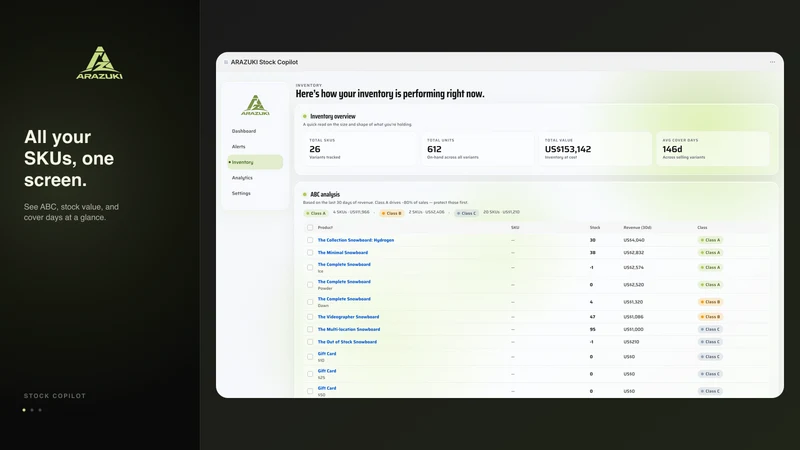Click Class A badge on Complete Snowboard Powder row
This screenshot has height=450, width=800.
coord(710,285)
